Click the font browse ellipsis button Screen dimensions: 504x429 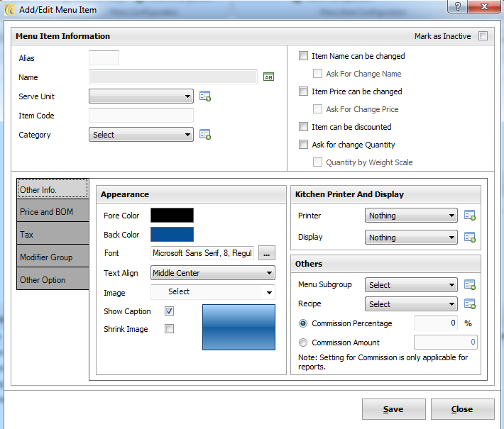[265, 253]
